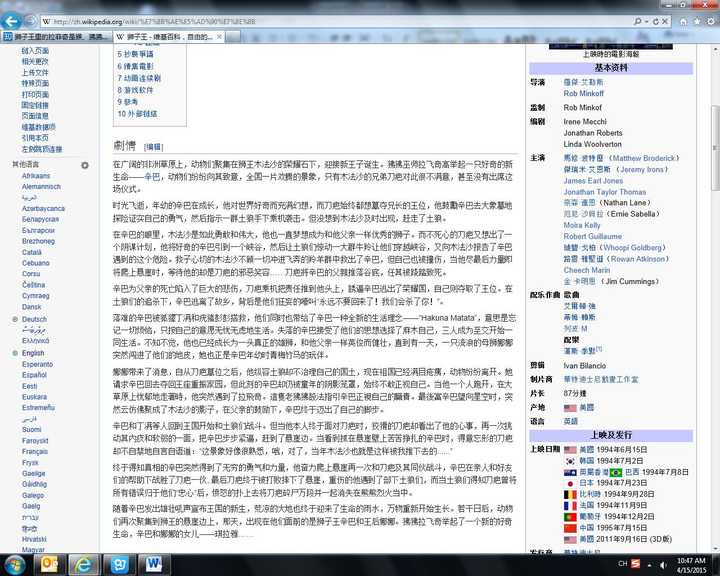The height and width of the screenshot is (576, 720).
Task: Open the 辛巴 link in the first paragraph
Action: point(152,177)
